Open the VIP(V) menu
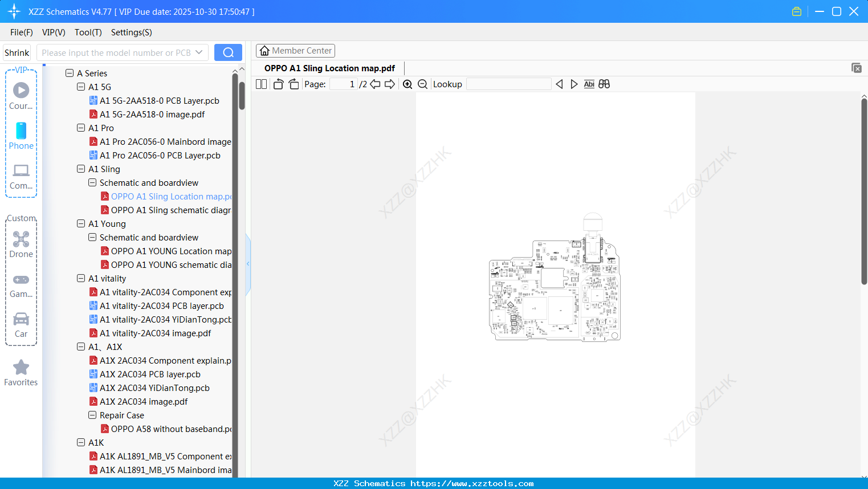This screenshot has width=868, height=489. [54, 32]
